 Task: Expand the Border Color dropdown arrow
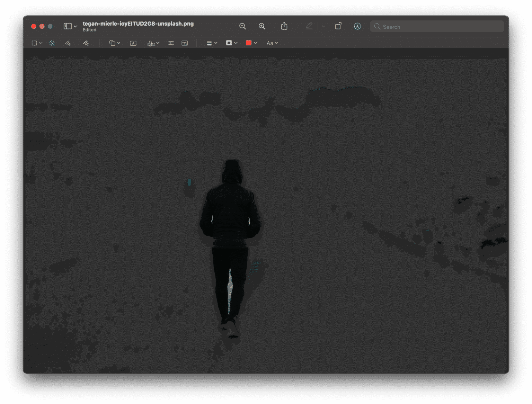[x=236, y=43]
